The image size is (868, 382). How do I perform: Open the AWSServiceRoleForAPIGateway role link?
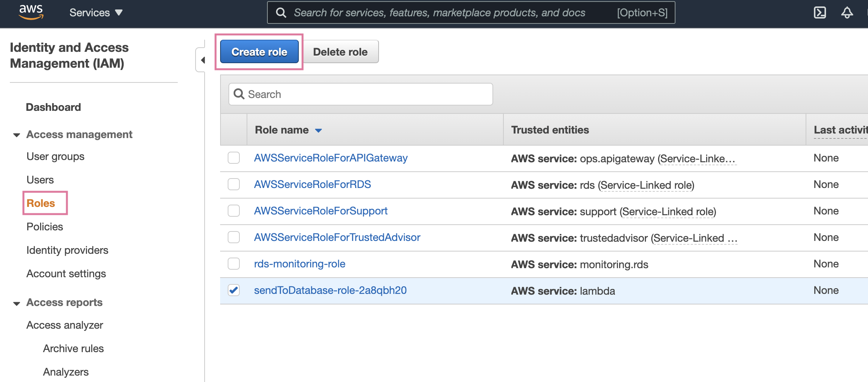(x=331, y=158)
